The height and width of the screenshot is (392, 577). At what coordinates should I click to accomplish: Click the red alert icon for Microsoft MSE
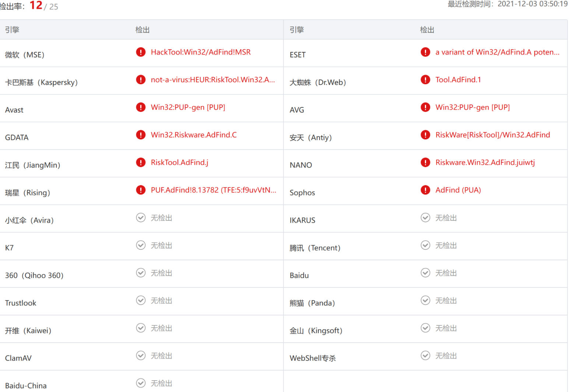(x=141, y=52)
